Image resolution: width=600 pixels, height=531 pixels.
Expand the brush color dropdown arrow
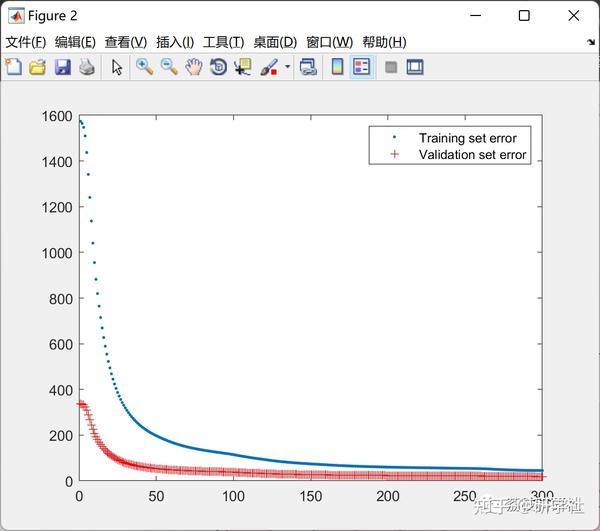287,67
